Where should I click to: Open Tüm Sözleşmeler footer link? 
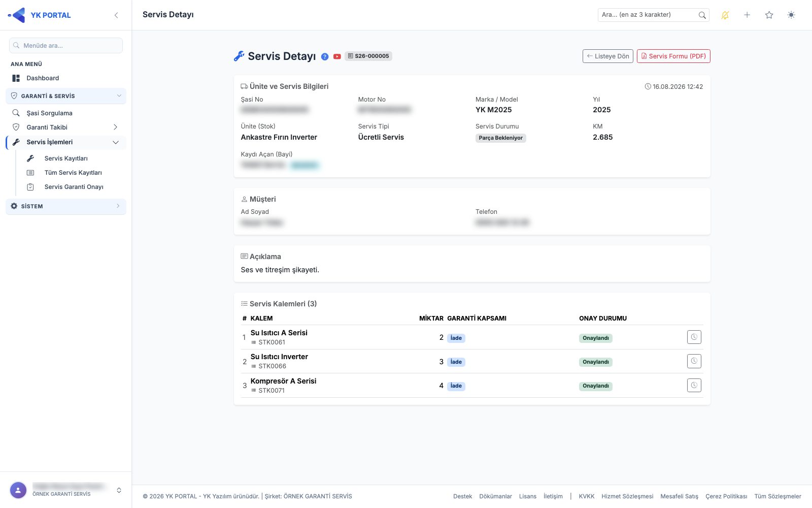(777, 496)
